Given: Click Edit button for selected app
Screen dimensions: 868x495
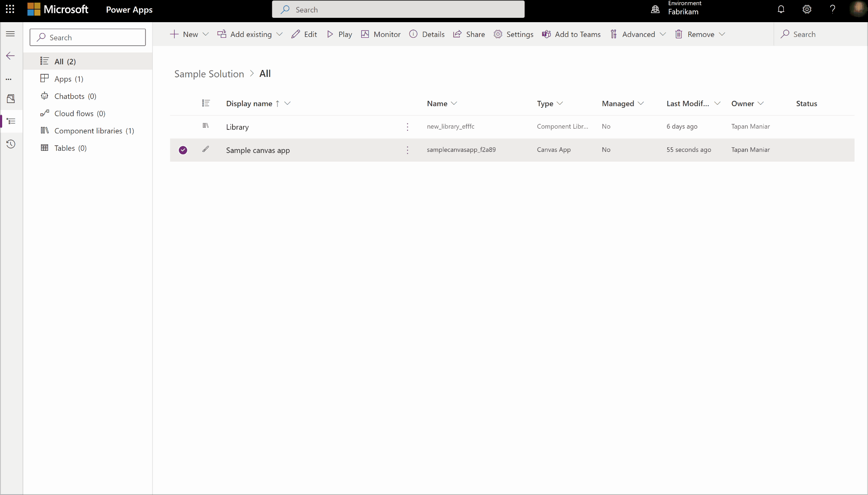Looking at the screenshot, I should (304, 34).
